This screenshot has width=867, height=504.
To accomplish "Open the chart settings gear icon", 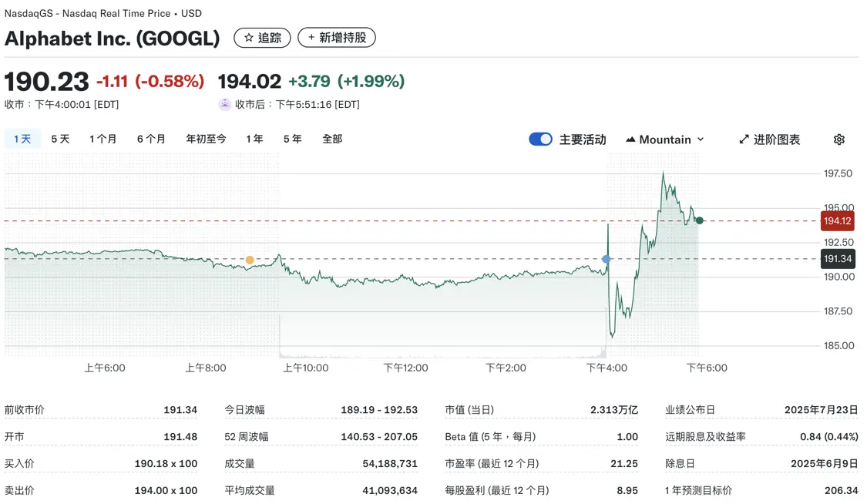I will 838,139.
